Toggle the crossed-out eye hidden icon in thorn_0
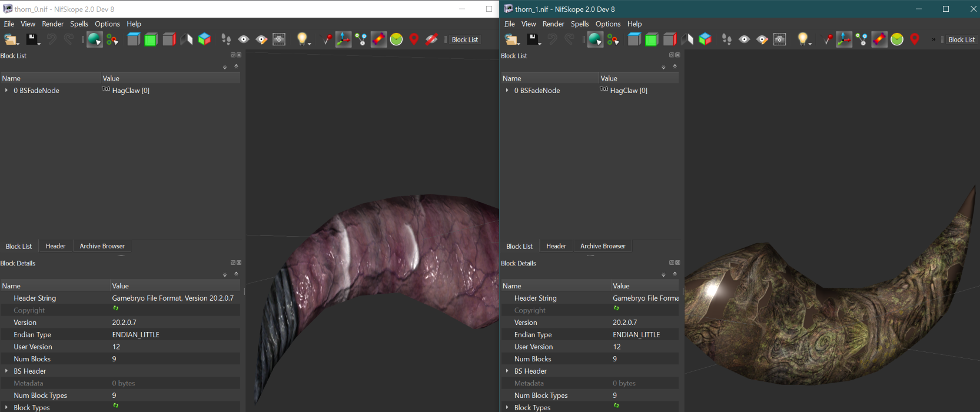Viewport: 980px width, 412px height. (431, 39)
